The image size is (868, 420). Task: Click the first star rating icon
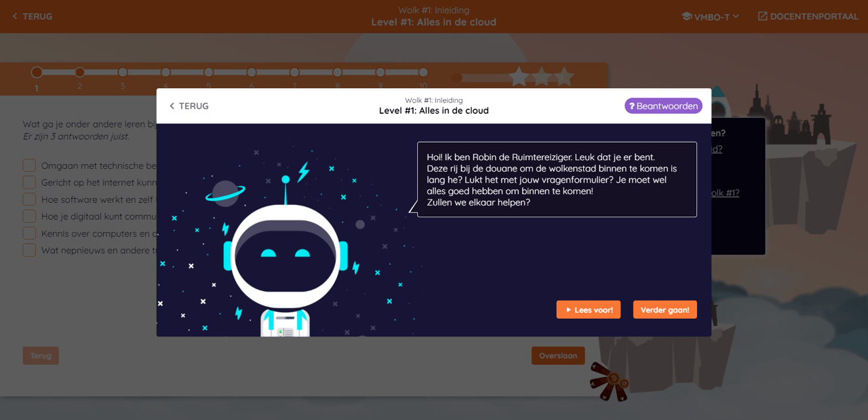[x=519, y=77]
